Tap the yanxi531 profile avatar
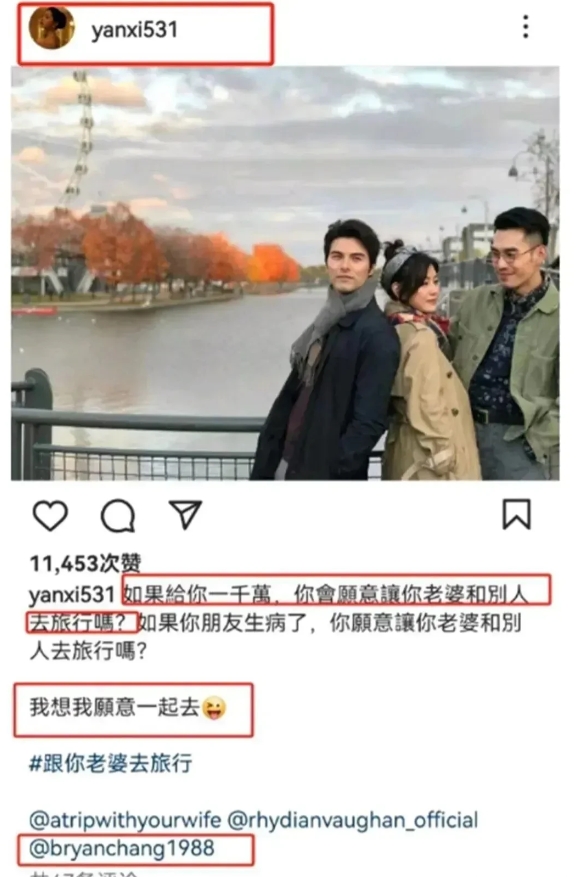 click(x=51, y=28)
